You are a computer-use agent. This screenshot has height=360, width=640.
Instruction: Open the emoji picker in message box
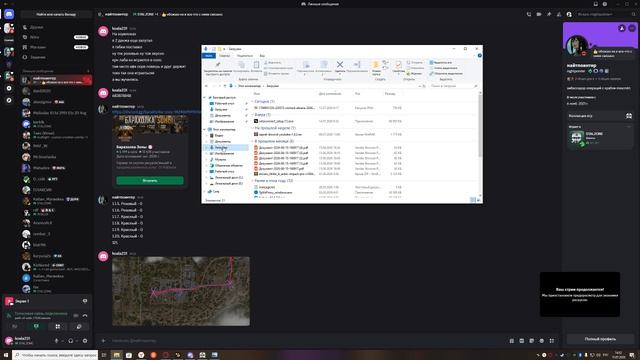542,340
